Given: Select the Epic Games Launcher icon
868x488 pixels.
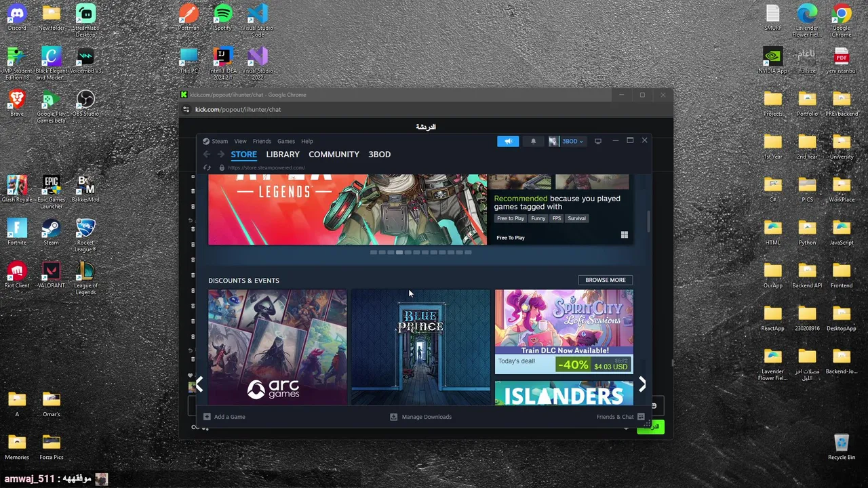Looking at the screenshot, I should click(52, 192).
